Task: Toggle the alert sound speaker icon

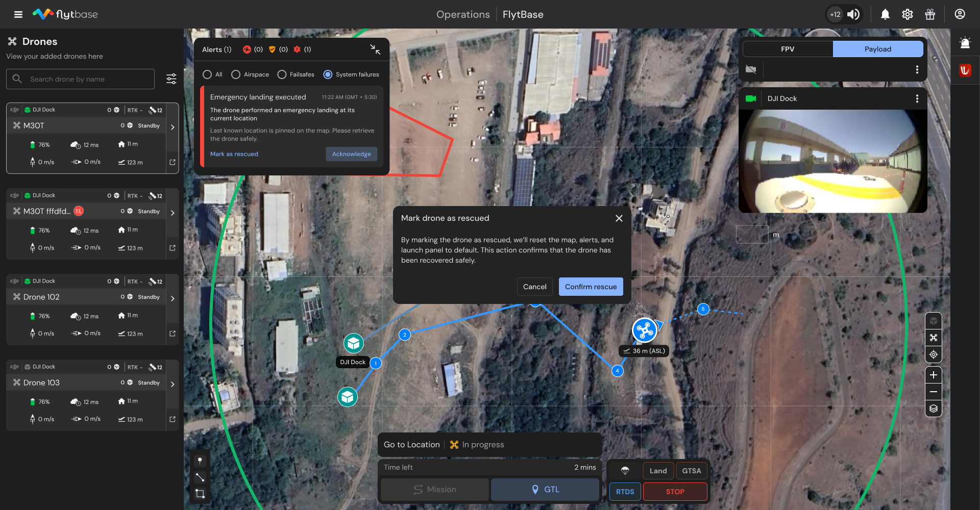Action: click(x=853, y=14)
